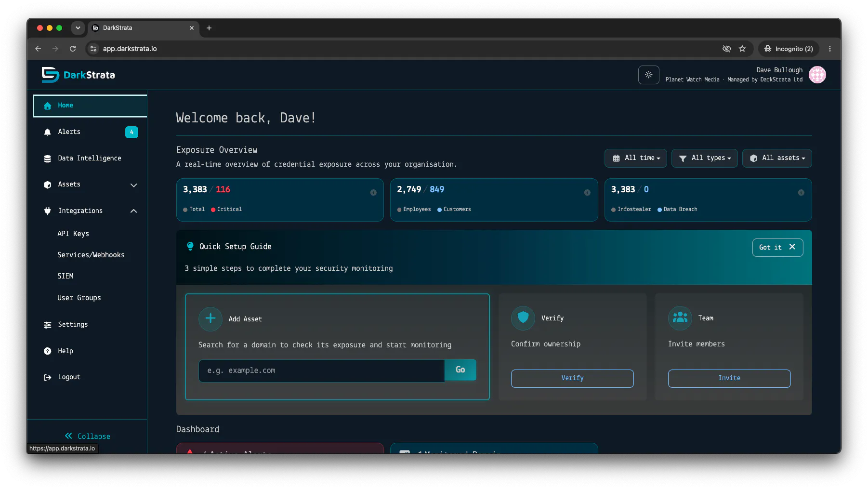Viewport: 868px width, 489px height.
Task: Click the site info icon in address bar
Action: click(x=93, y=49)
